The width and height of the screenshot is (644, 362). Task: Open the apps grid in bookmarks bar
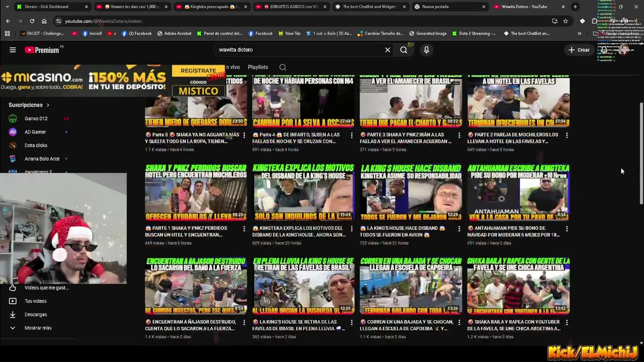coord(7,34)
